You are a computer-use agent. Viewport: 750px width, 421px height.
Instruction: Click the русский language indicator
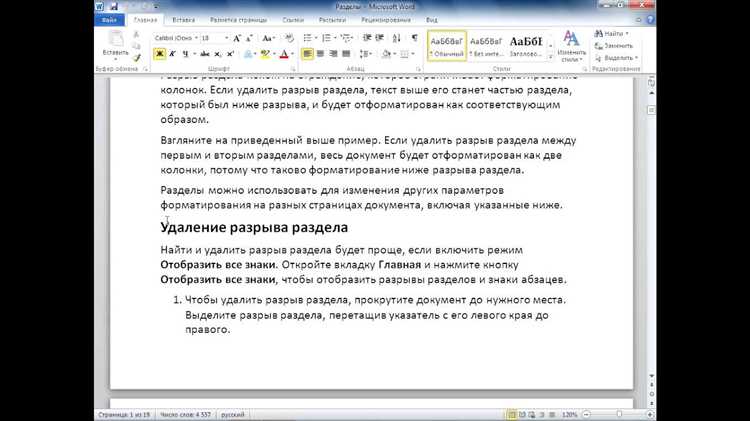click(x=233, y=415)
